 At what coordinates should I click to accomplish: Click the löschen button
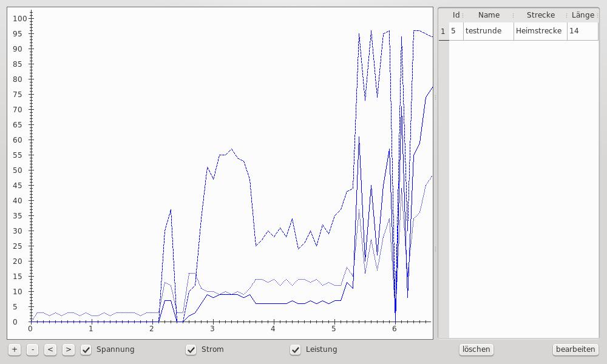(476, 349)
